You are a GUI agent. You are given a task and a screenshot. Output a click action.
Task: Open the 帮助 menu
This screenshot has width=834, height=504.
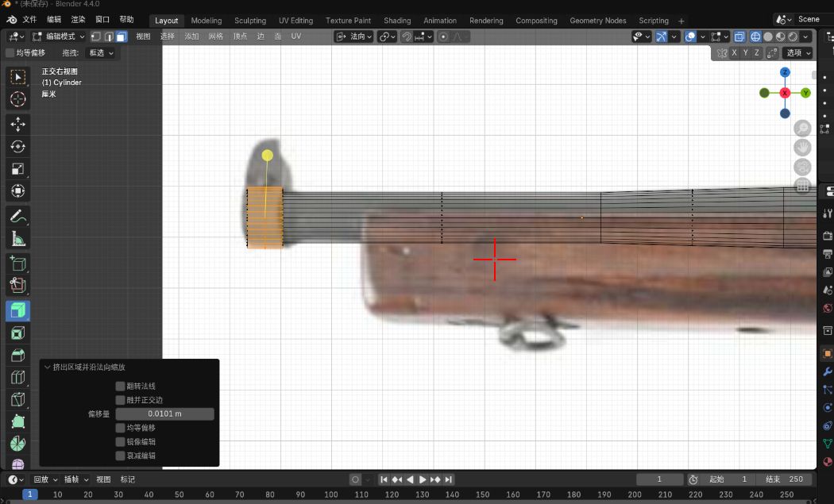(x=126, y=20)
